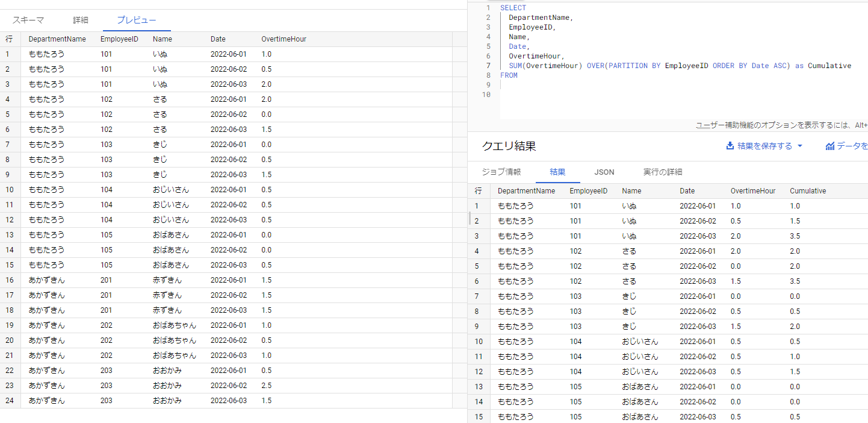Click the Date header in preview table

coord(218,39)
